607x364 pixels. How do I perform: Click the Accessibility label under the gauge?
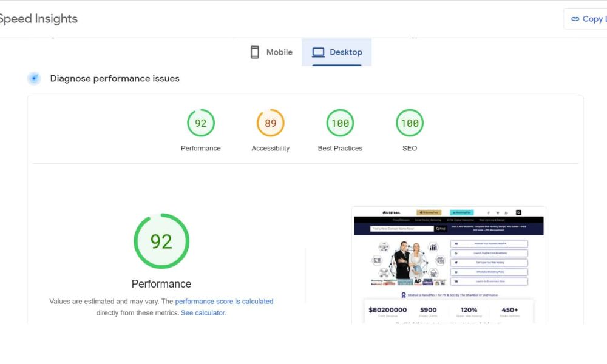[270, 148]
